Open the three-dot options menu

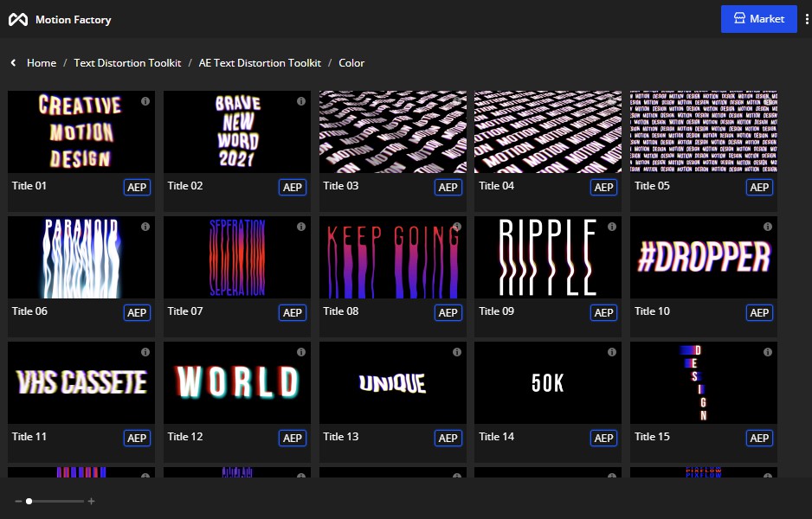point(806,19)
